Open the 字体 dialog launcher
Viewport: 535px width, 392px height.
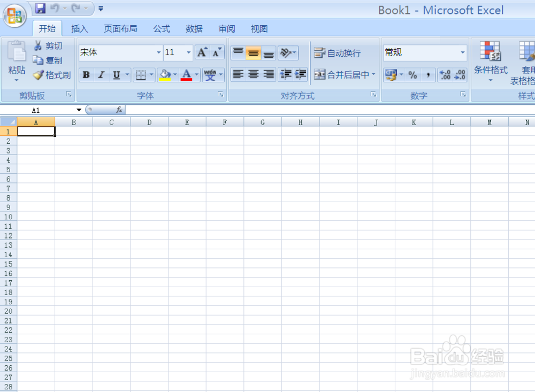[x=221, y=95]
